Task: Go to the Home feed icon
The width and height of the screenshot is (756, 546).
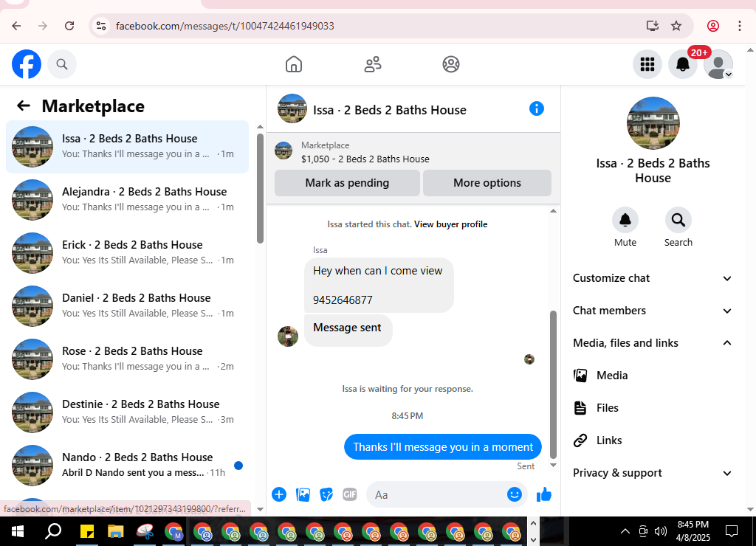Action: [294, 64]
